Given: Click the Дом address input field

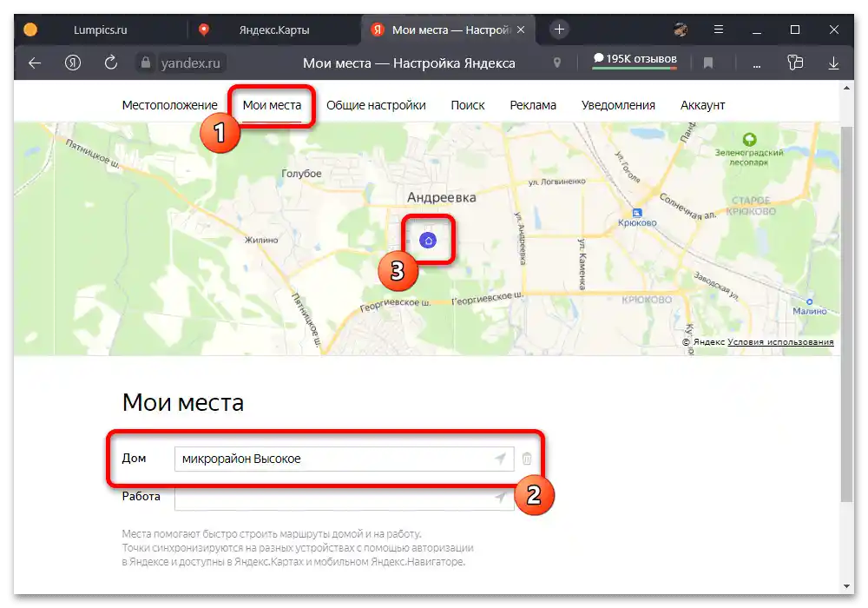Looking at the screenshot, I should 344,459.
